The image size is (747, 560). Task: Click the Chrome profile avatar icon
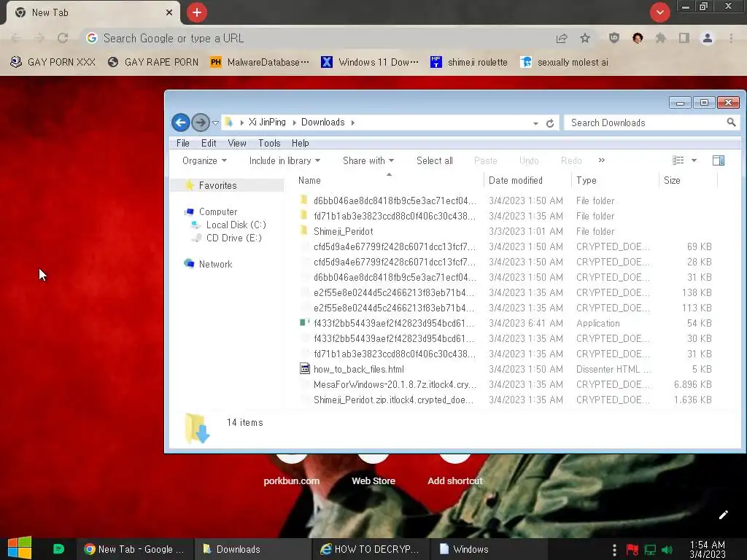click(x=708, y=38)
